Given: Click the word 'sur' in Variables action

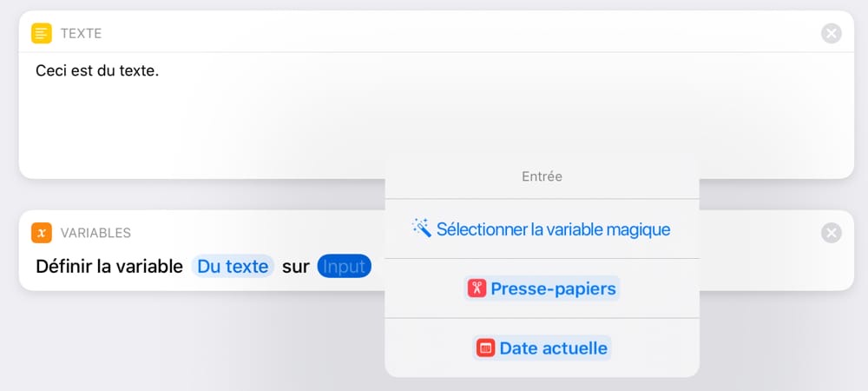Looking at the screenshot, I should (296, 267).
